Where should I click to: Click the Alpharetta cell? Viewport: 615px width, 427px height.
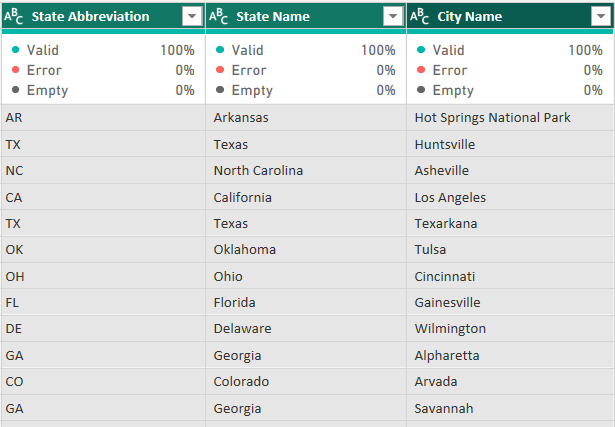[x=510, y=355]
